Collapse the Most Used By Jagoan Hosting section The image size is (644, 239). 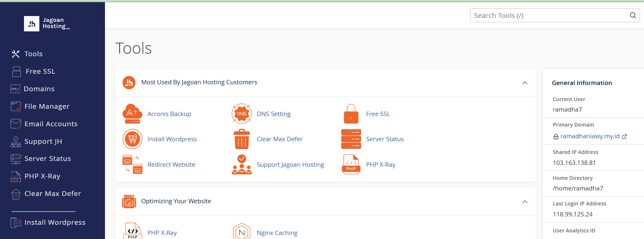pyautogui.click(x=525, y=83)
